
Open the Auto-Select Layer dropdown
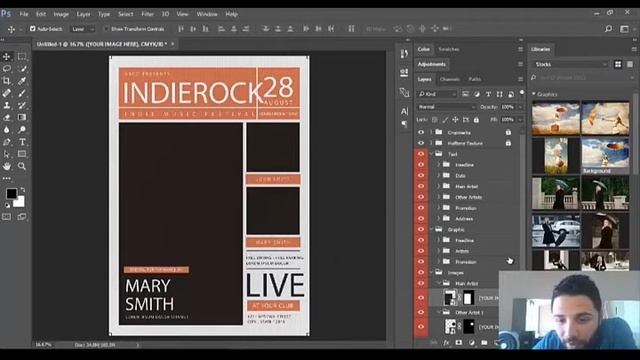pyautogui.click(x=82, y=29)
